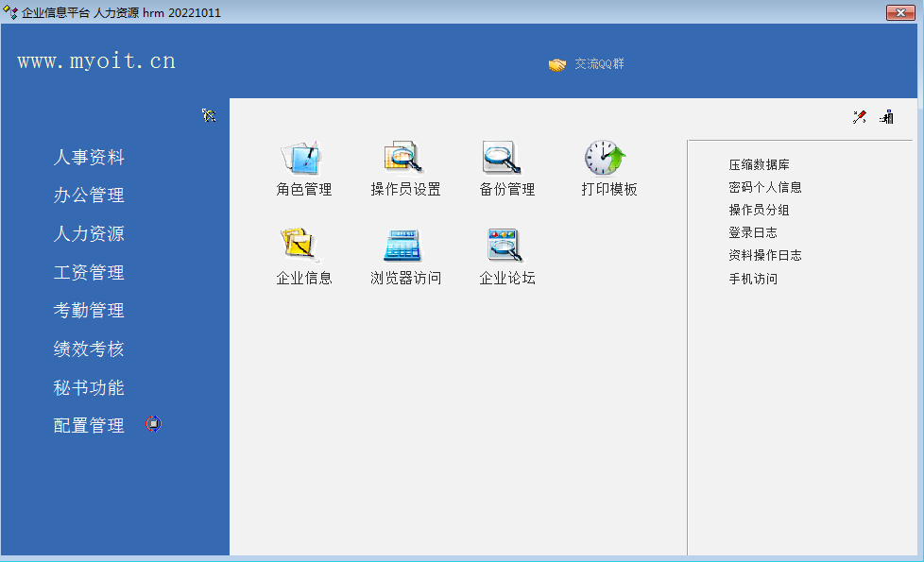Launch the 备份管理 backup management icon
This screenshot has width=924, height=562.
pyautogui.click(x=505, y=158)
